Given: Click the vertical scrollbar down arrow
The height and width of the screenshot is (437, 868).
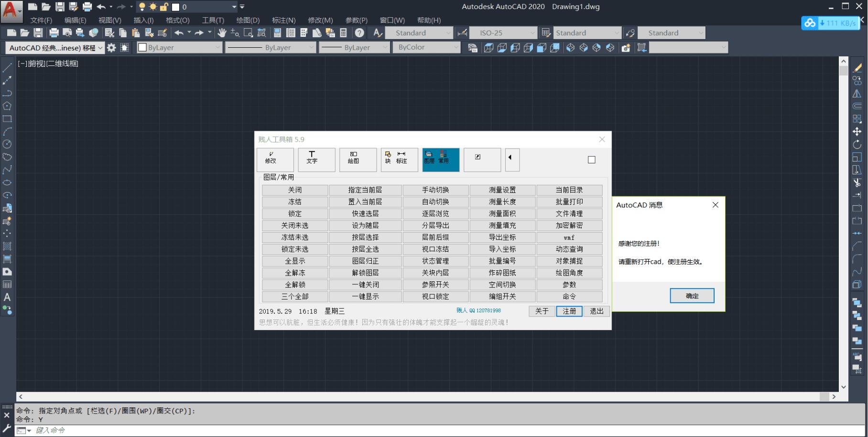Looking at the screenshot, I should [844, 387].
